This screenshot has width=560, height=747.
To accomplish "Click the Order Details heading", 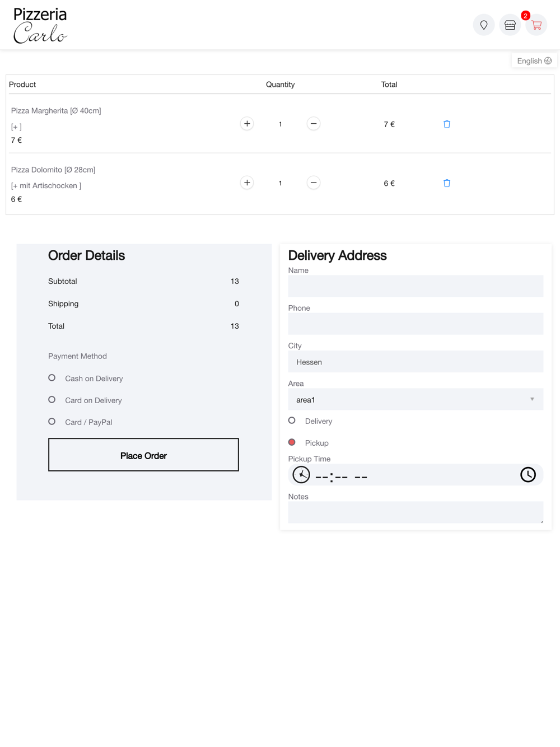I will (x=86, y=255).
